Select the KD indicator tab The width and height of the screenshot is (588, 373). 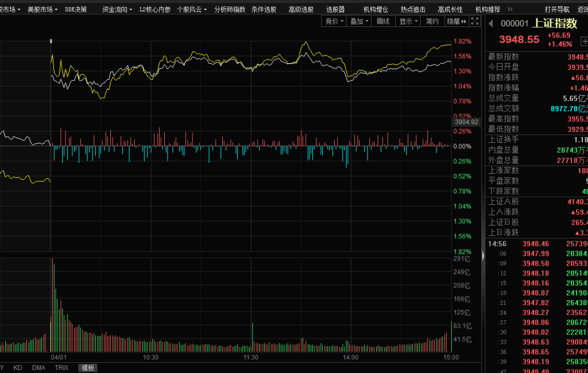coord(18,367)
